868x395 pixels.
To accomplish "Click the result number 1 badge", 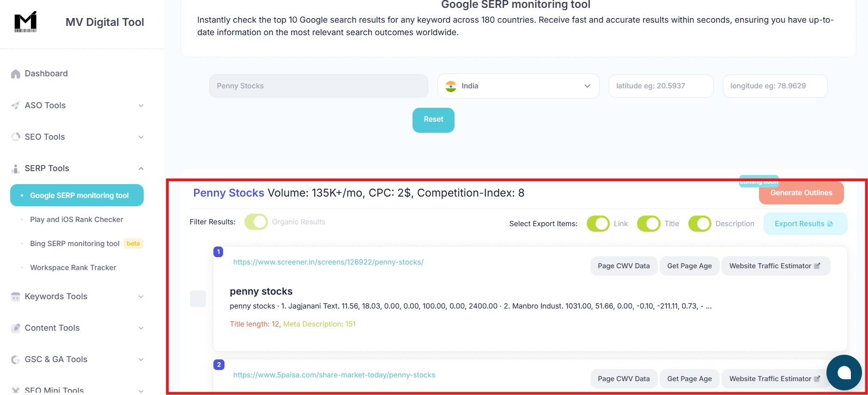I will pos(219,252).
